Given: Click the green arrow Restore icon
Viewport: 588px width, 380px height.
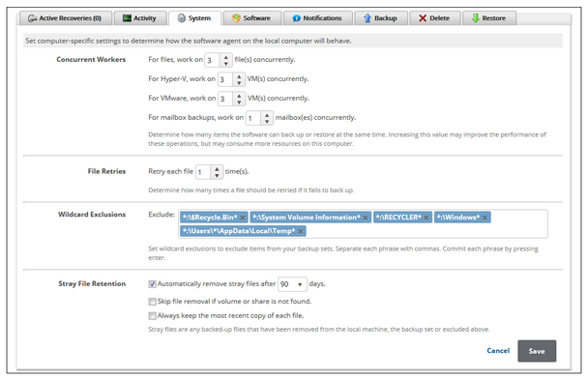Looking at the screenshot, I should 475,18.
